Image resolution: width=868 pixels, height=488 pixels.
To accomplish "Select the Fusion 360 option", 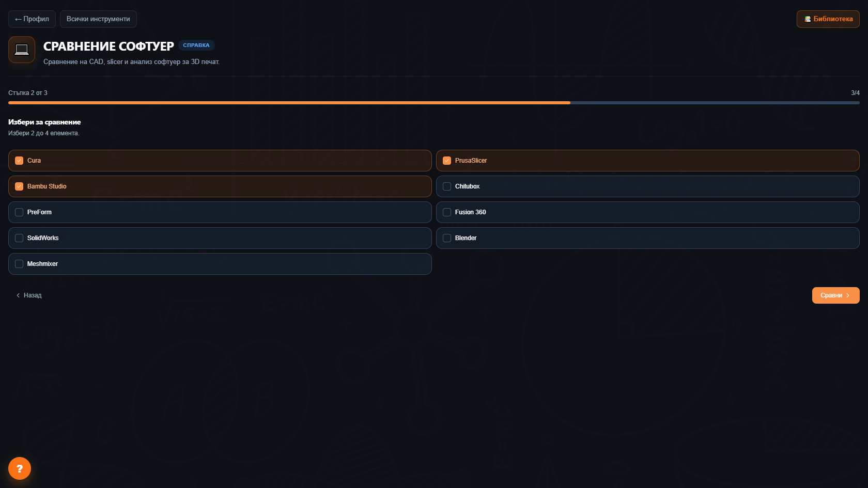I will (647, 212).
